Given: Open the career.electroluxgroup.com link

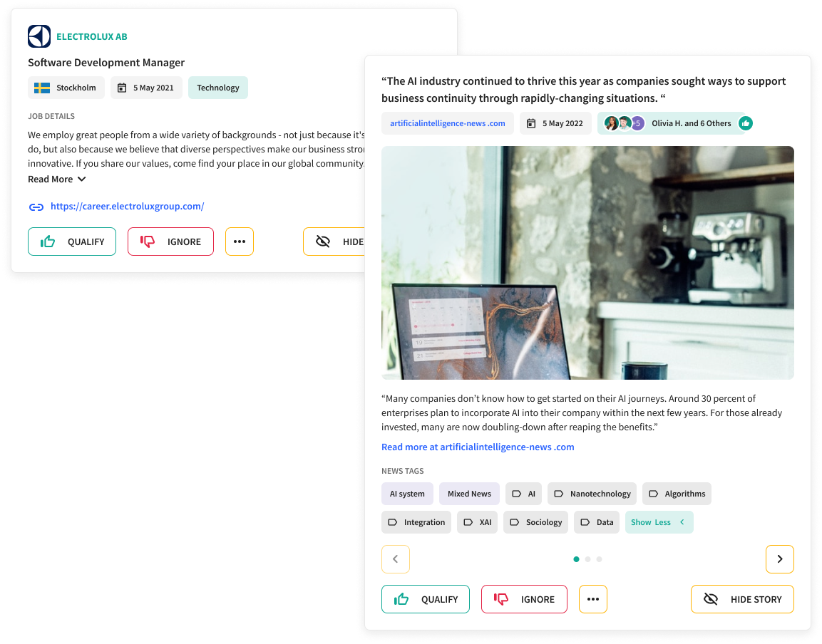Looking at the screenshot, I should (x=128, y=207).
